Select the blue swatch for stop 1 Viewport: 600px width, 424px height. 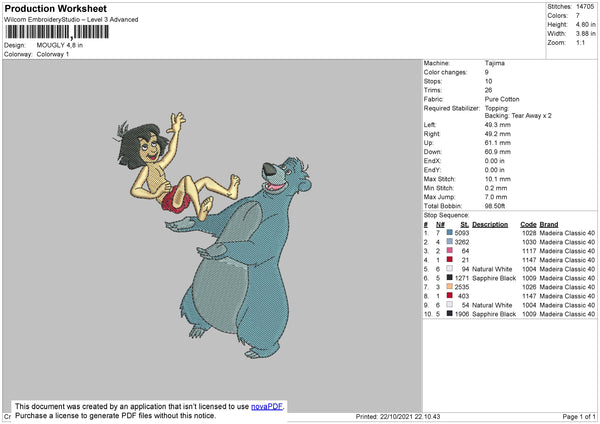(450, 233)
